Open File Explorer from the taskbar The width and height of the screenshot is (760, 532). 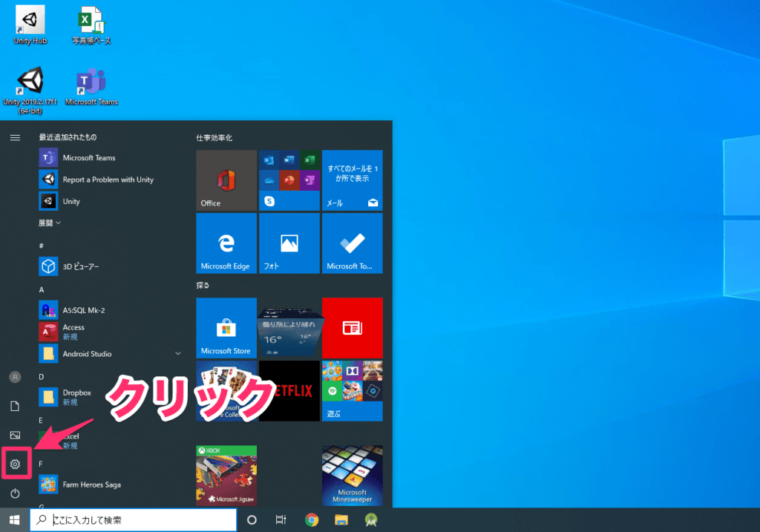(x=341, y=520)
